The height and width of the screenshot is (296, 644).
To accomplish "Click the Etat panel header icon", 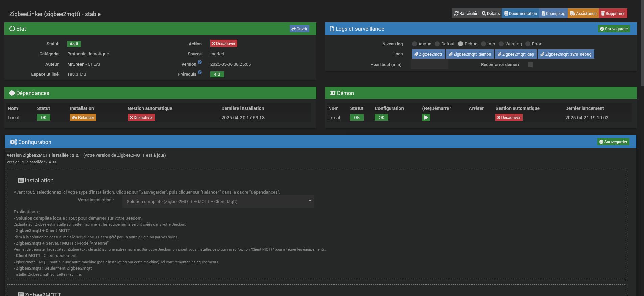I will pyautogui.click(x=12, y=29).
